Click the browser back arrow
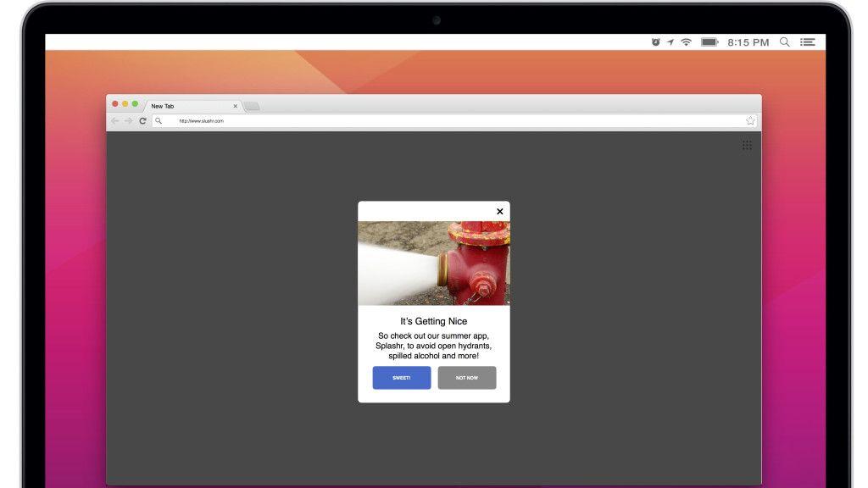This screenshot has height=488, width=868. point(115,121)
